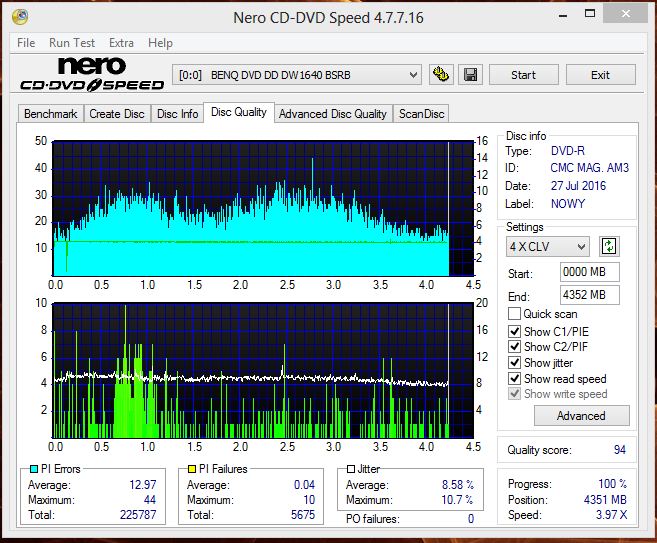Image resolution: width=657 pixels, height=543 pixels.
Task: Click the disc date 27 Jul 2016
Action: coord(578,186)
